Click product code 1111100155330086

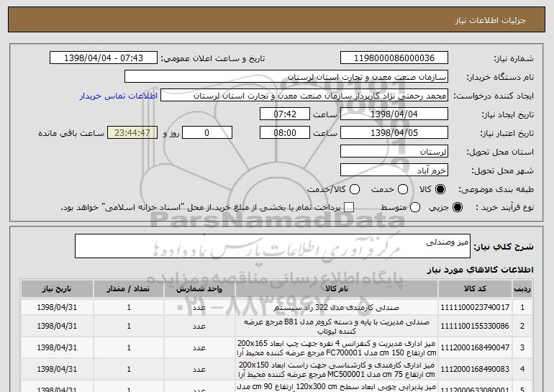pyautogui.click(x=475, y=326)
